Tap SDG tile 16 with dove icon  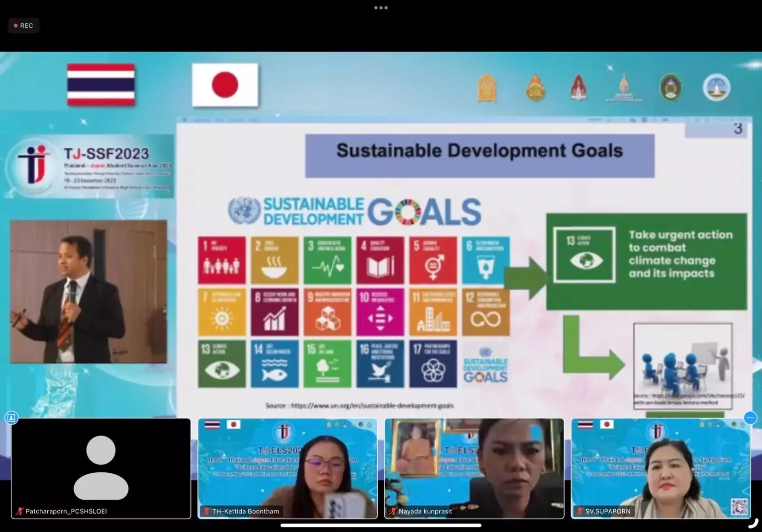[380, 364]
